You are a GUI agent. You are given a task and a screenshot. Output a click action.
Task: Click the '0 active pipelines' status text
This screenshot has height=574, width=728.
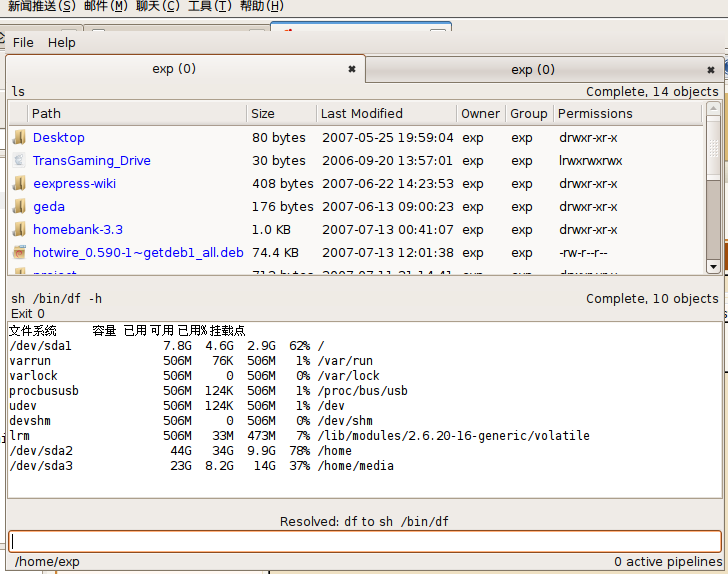pyautogui.click(x=669, y=562)
